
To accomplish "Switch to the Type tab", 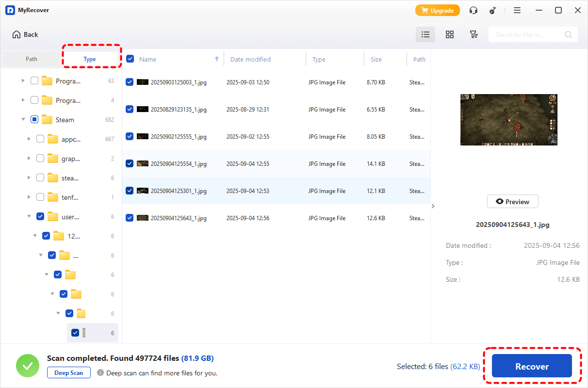I will point(90,59).
